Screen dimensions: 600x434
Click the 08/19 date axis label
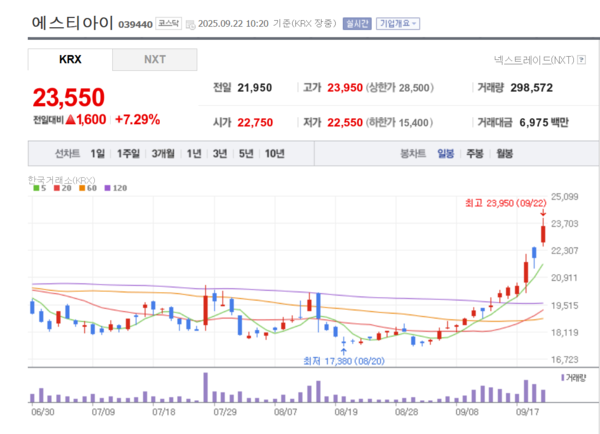(346, 412)
